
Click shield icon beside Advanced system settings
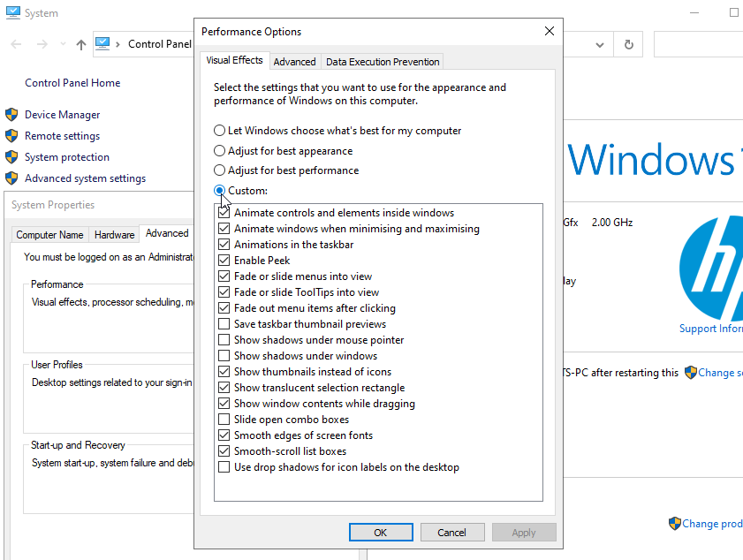click(11, 178)
